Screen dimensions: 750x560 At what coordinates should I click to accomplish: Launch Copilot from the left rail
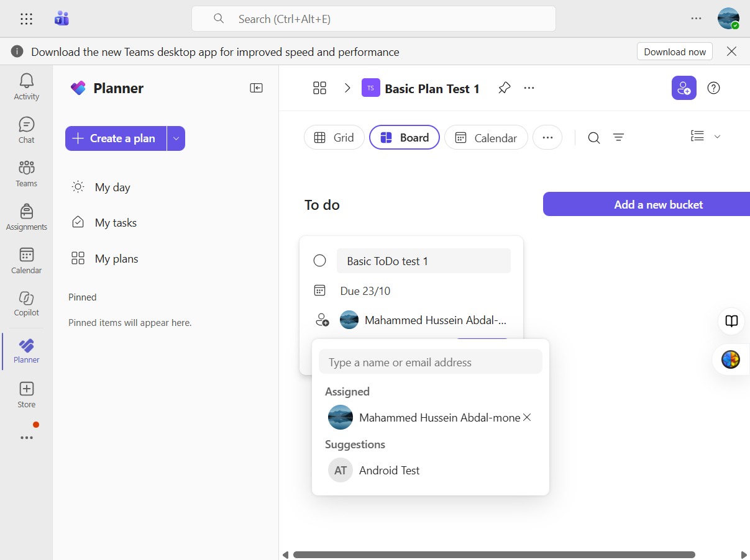point(26,303)
